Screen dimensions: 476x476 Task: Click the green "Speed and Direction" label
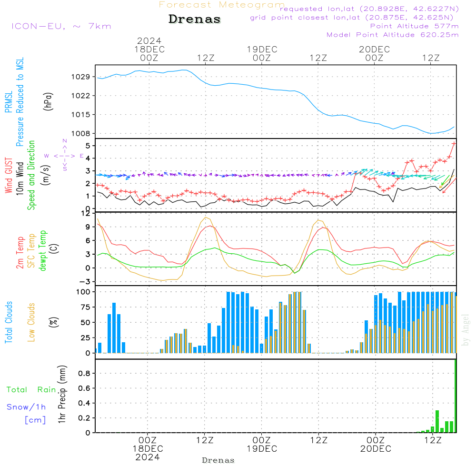click(x=31, y=175)
